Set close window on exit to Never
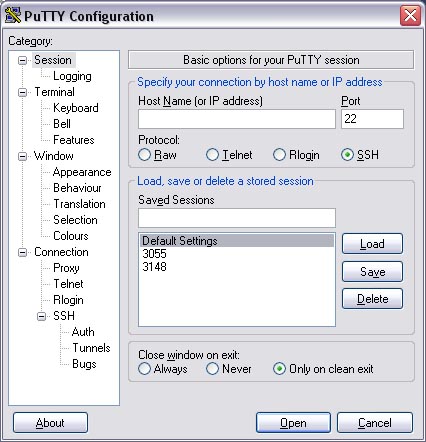426x442 pixels. [x=212, y=369]
